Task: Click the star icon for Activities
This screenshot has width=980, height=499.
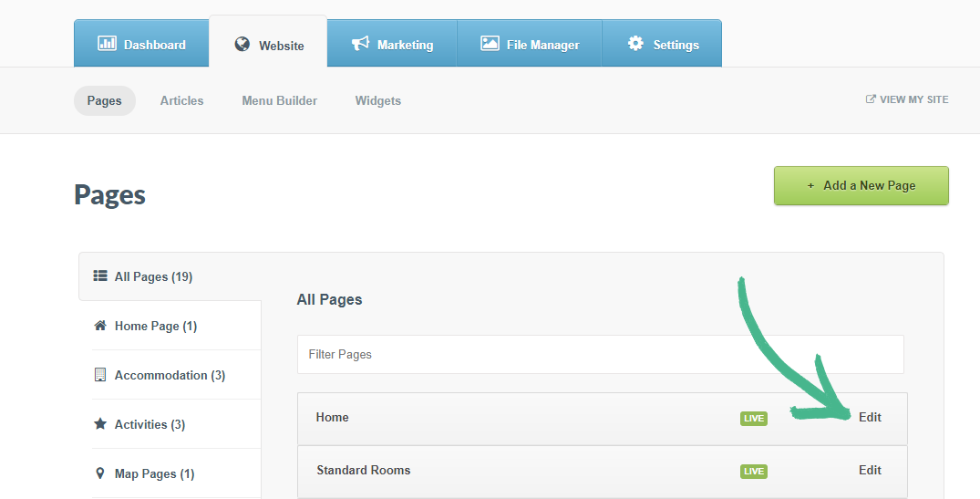Action: [100, 424]
